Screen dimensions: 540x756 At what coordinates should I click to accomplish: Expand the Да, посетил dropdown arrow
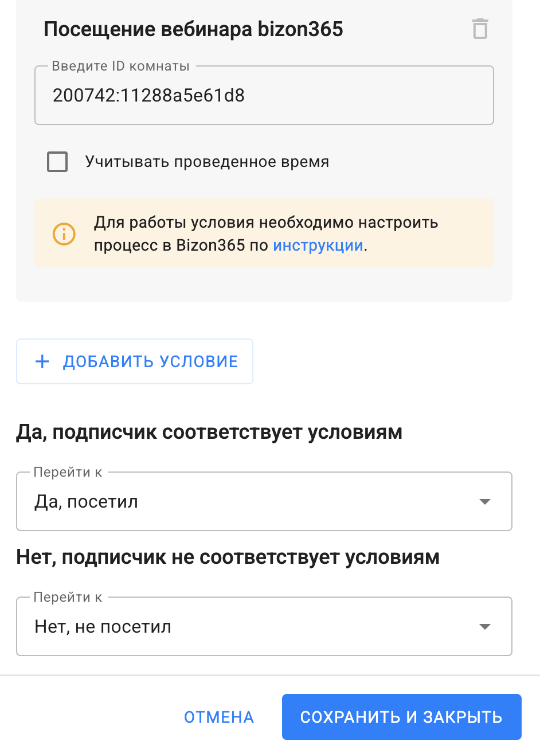pyautogui.click(x=484, y=502)
